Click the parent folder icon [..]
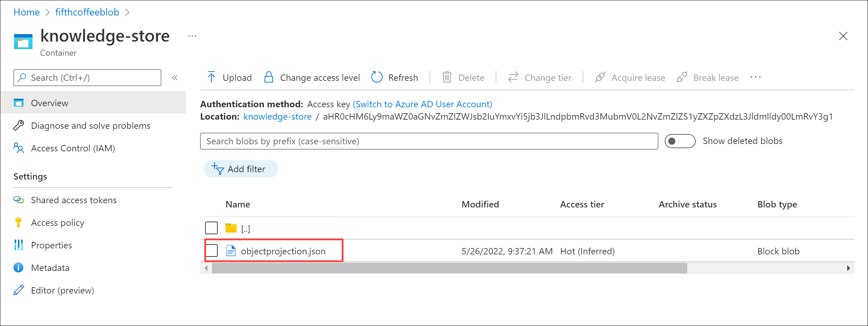The width and height of the screenshot is (868, 326). (x=231, y=228)
